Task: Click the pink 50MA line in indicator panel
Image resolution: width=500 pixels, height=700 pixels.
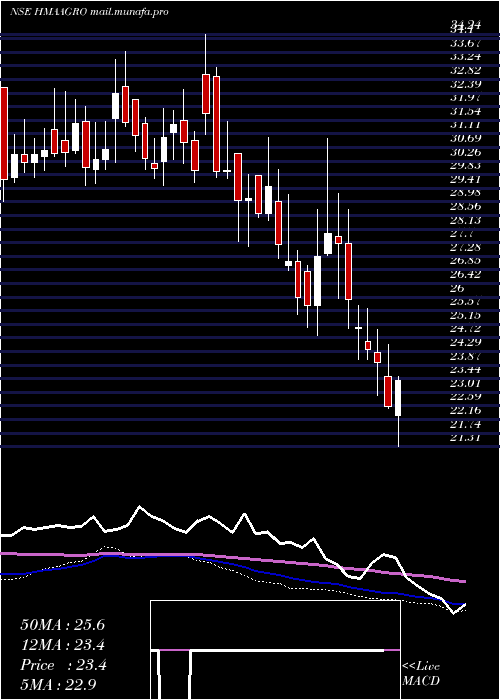Action: [x=232, y=558]
